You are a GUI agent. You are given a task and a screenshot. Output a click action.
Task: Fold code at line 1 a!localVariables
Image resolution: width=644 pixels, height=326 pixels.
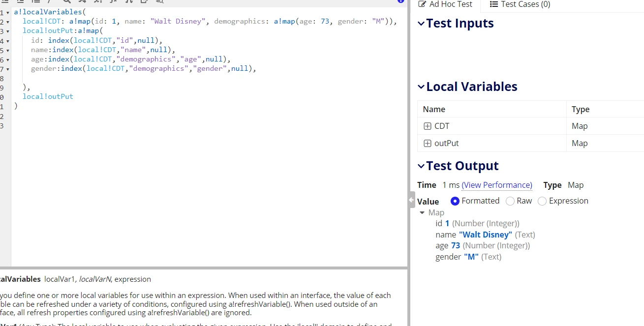[x=7, y=12]
